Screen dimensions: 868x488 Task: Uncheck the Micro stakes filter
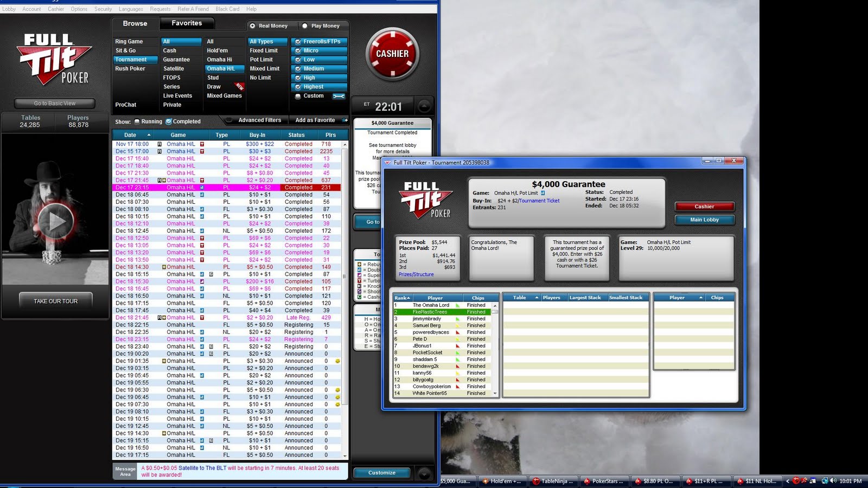coord(298,50)
